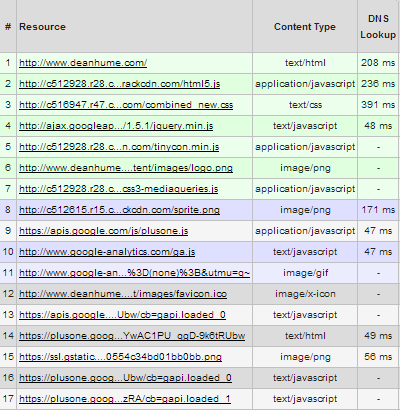Click the css3-mediaqueries.js link
400x410 pixels.
tap(119, 189)
